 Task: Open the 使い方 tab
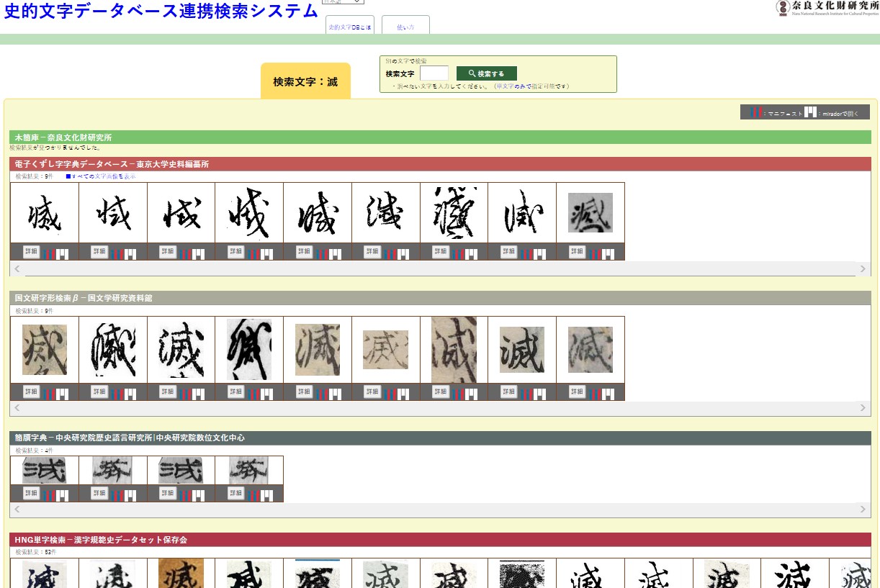click(405, 27)
